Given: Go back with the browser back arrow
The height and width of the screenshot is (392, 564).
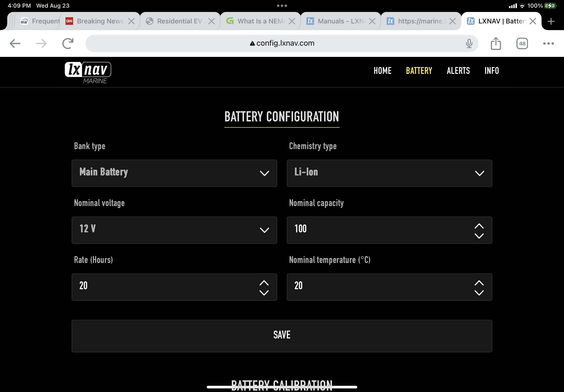Looking at the screenshot, I should [x=15, y=44].
